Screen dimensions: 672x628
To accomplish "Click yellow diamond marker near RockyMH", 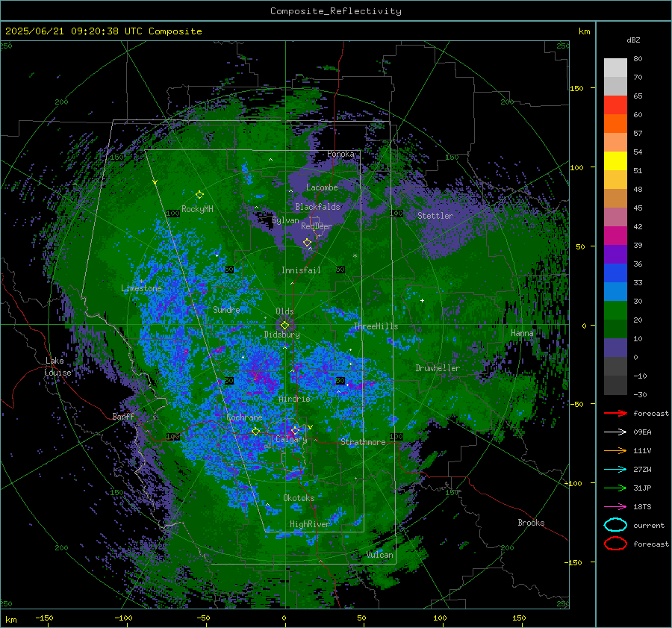I will [199, 195].
